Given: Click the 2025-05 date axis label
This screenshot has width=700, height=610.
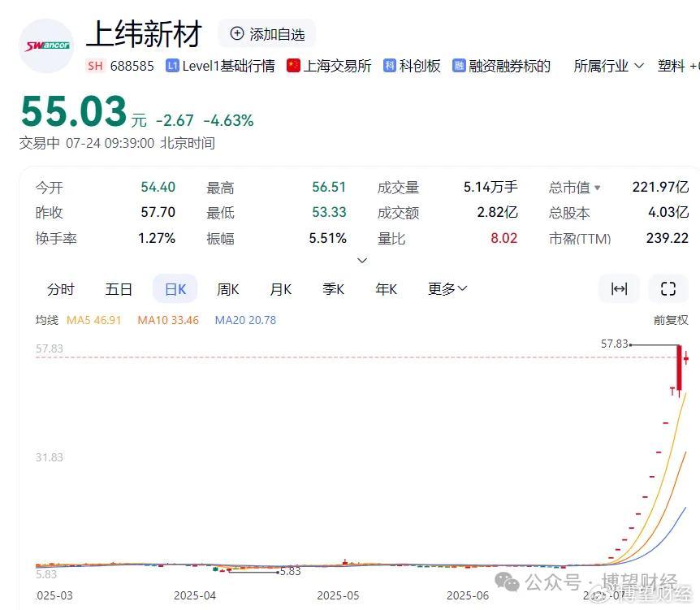Looking at the screenshot, I should click(x=338, y=595).
